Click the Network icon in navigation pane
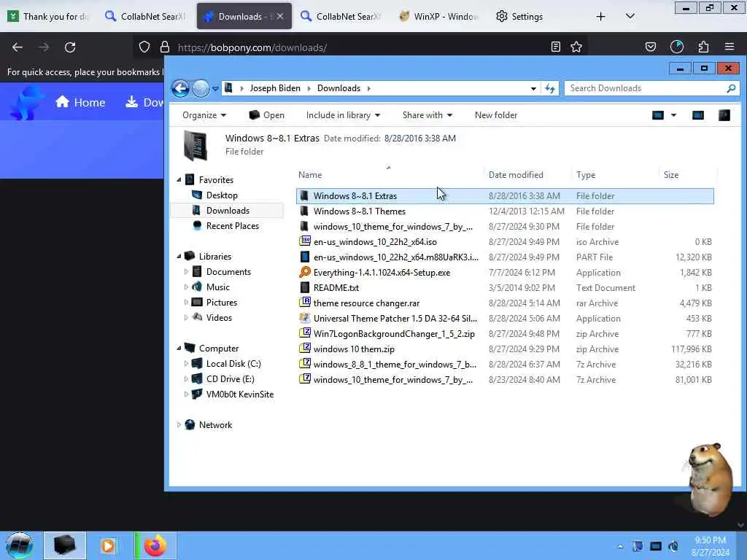This screenshot has width=747, height=560. point(190,425)
